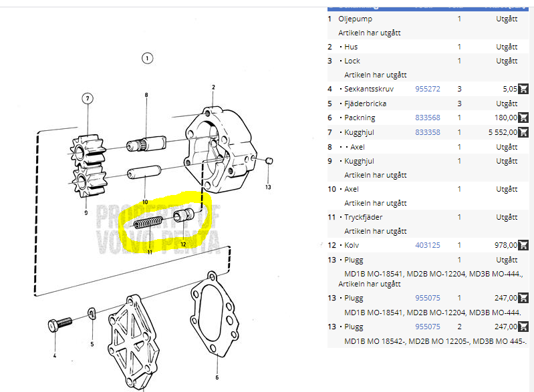Click callout number 9 under gear
534x392 pixels.
click(86, 212)
